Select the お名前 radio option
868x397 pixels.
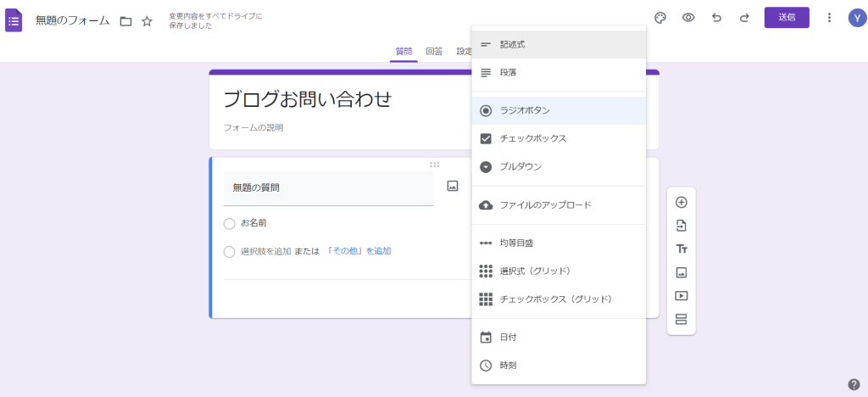pyautogui.click(x=229, y=223)
